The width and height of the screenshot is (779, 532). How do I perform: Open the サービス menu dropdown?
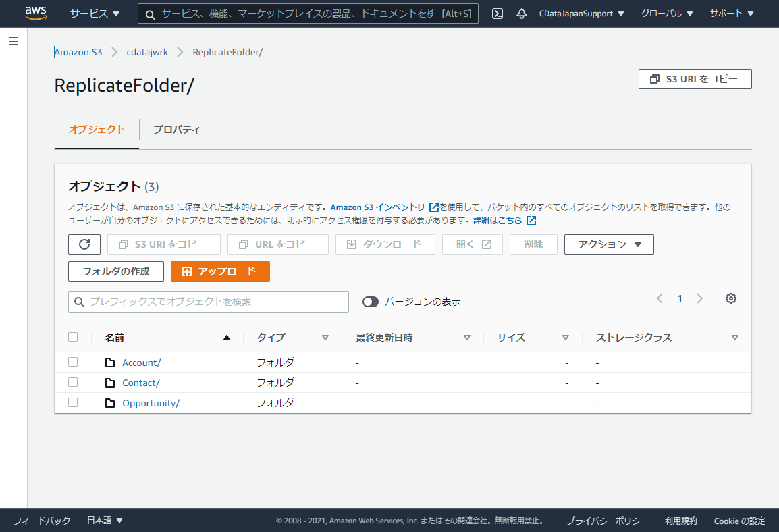click(95, 13)
